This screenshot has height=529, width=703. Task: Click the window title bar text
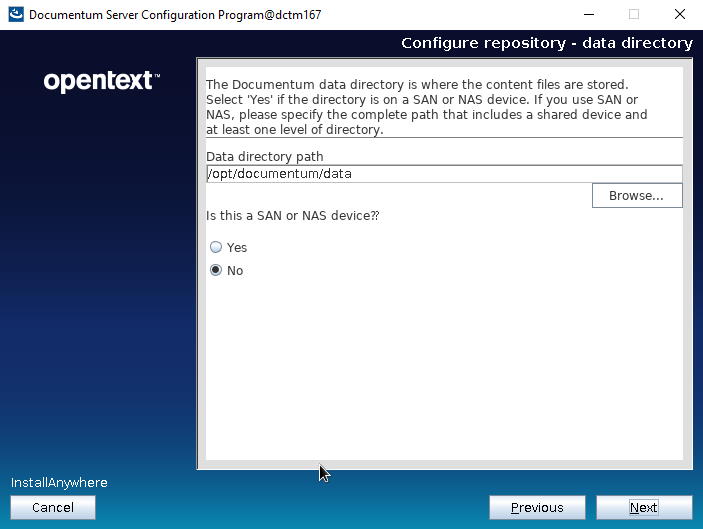pos(175,15)
